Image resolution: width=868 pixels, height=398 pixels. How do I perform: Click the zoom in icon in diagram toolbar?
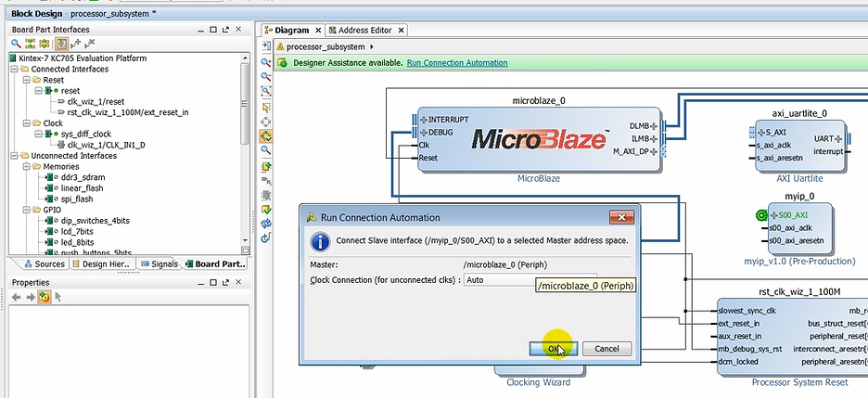point(267,62)
